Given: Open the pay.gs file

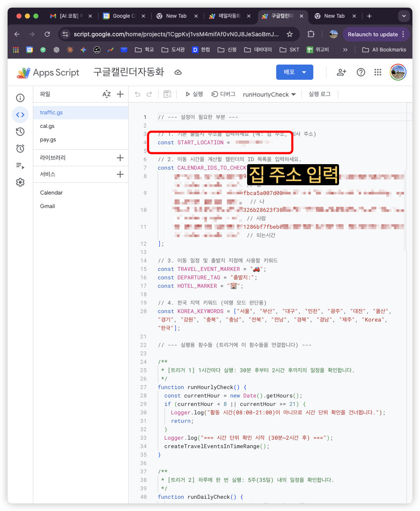Looking at the screenshot, I should point(81,140).
